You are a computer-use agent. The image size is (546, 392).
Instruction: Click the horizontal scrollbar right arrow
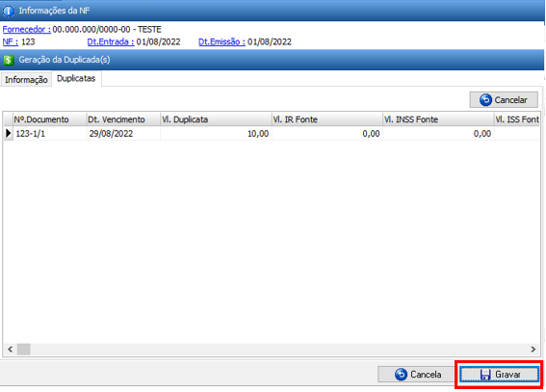[533, 349]
